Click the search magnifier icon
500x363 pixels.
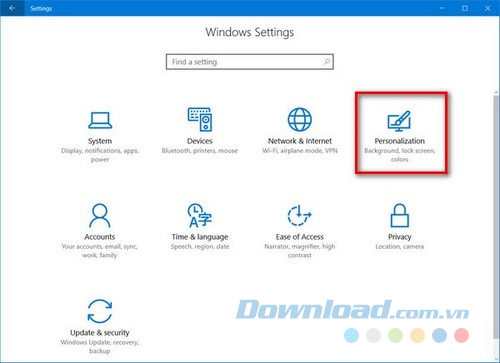[x=327, y=62]
